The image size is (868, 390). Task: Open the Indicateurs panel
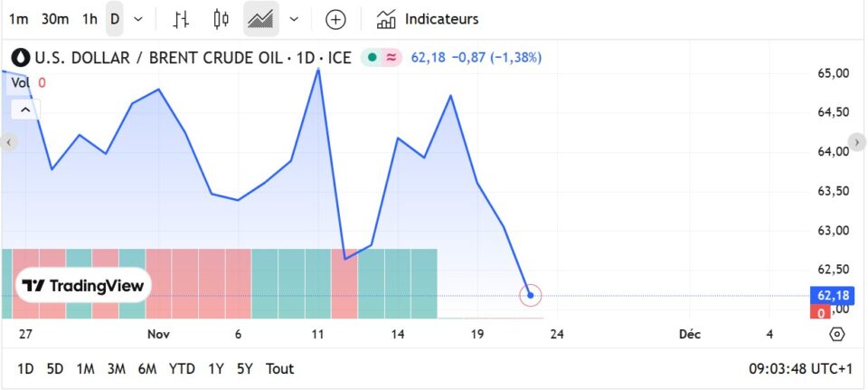pos(428,19)
